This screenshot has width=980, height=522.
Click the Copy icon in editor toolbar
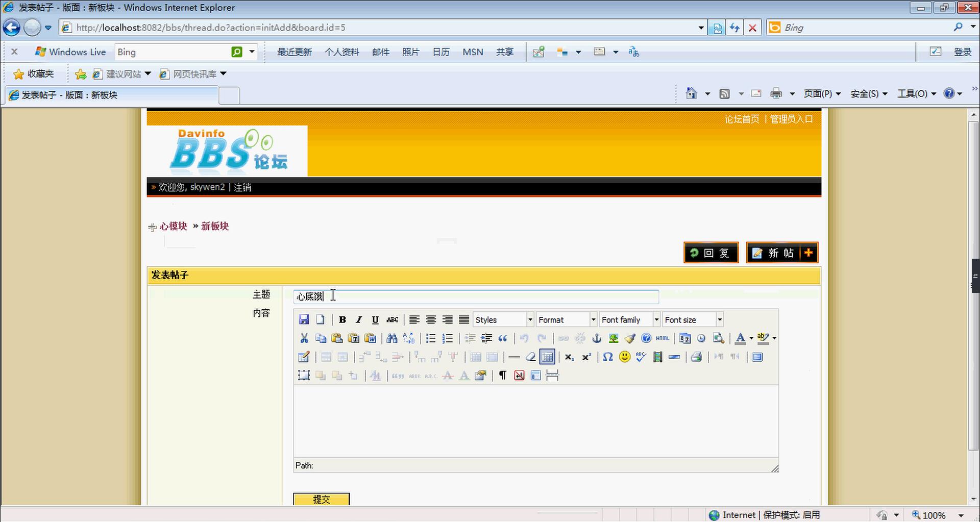click(321, 338)
